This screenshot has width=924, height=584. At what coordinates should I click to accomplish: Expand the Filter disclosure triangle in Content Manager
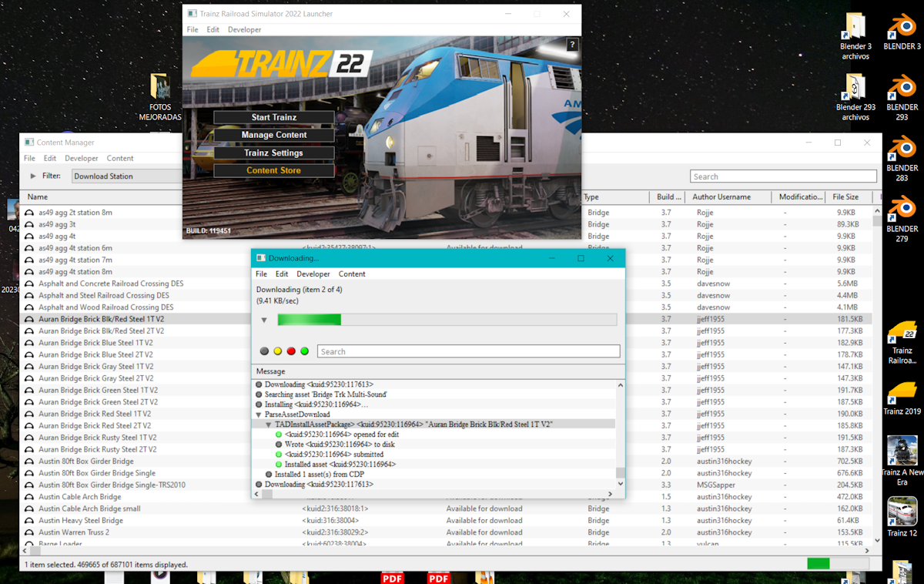pos(33,176)
